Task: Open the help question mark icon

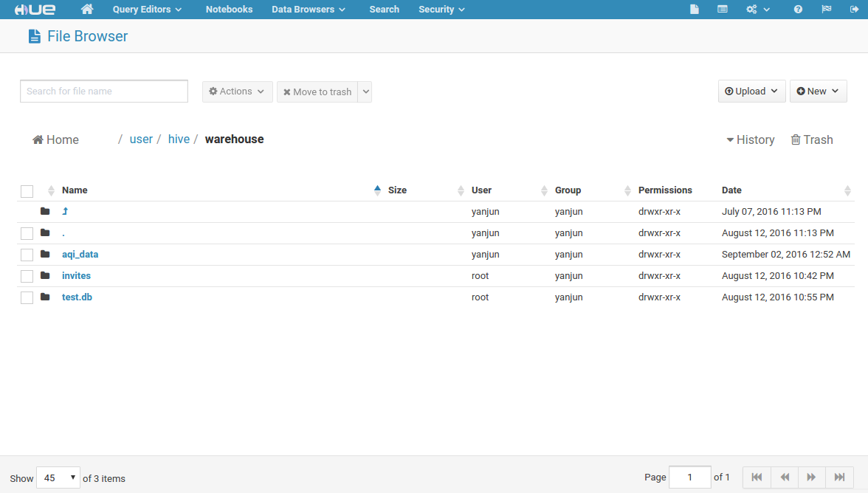Action: point(798,10)
